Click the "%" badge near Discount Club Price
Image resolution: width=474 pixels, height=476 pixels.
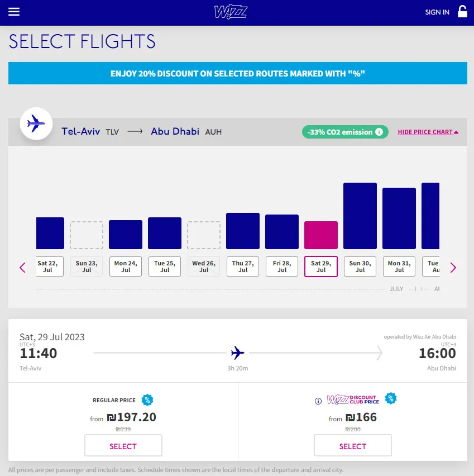pos(391,398)
